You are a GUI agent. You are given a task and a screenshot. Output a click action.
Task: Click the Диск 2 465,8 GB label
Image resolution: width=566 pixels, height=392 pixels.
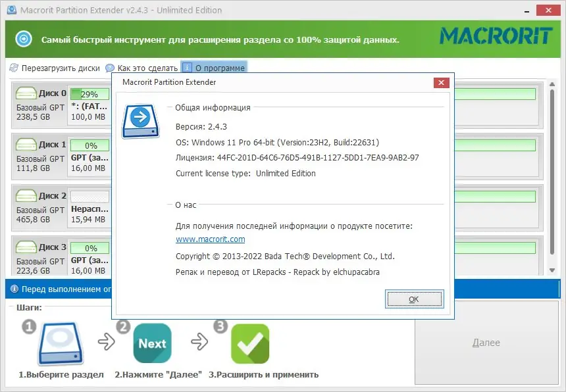33,219
